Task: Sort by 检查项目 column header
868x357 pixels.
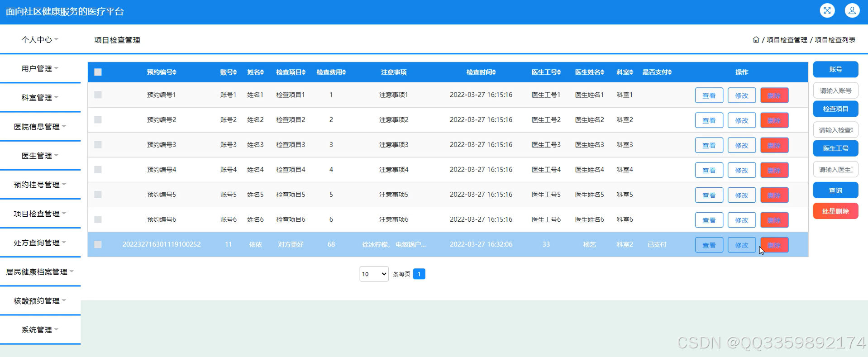Action: point(291,72)
